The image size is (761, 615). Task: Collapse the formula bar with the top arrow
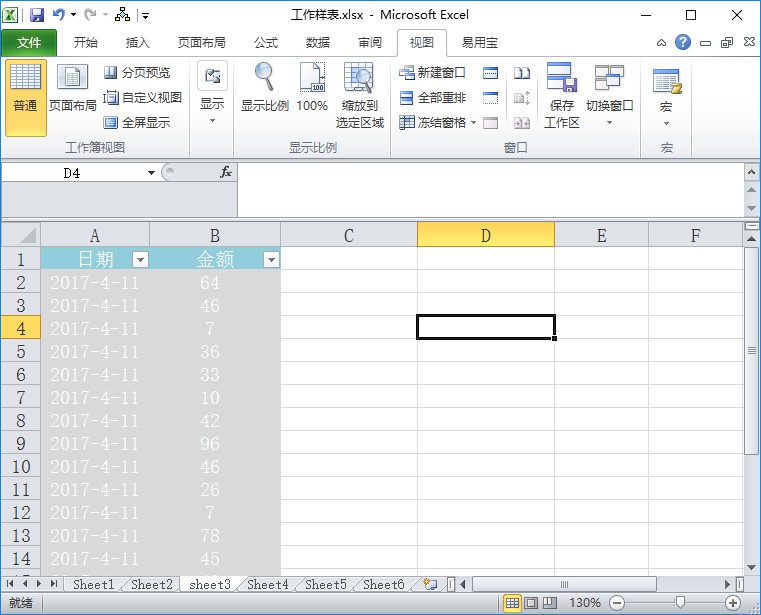(751, 172)
